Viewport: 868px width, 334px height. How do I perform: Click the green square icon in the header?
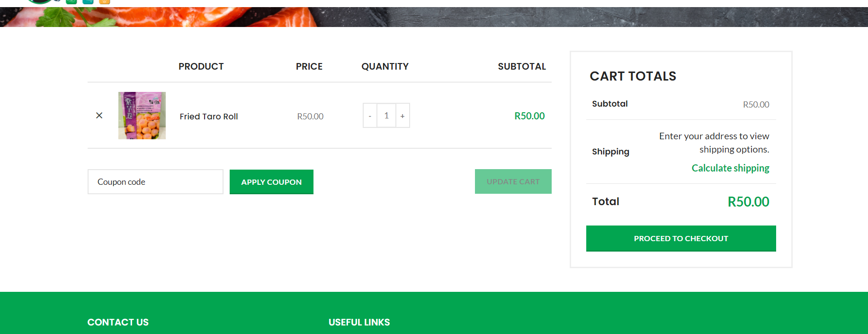[x=72, y=1]
